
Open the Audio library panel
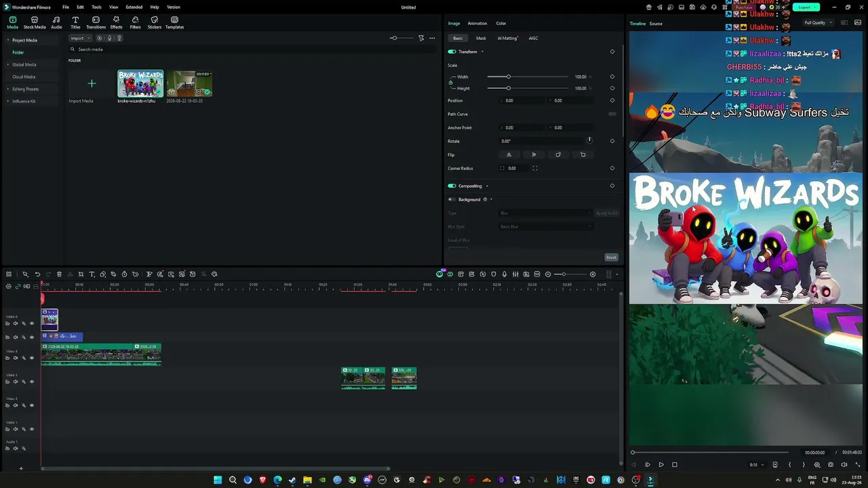56,23
